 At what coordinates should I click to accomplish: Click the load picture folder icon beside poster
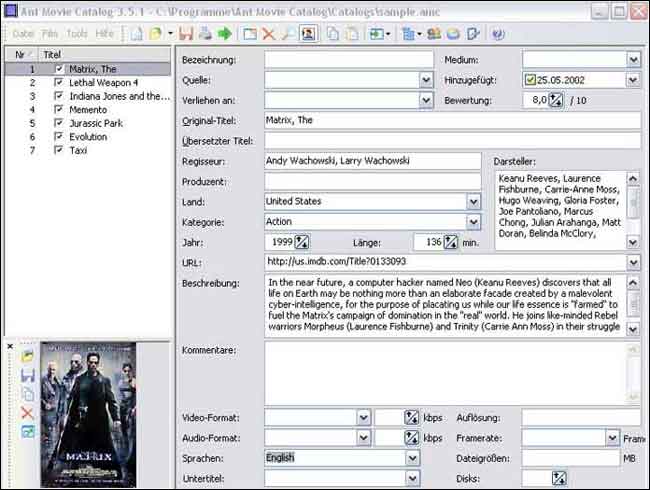(x=27, y=356)
